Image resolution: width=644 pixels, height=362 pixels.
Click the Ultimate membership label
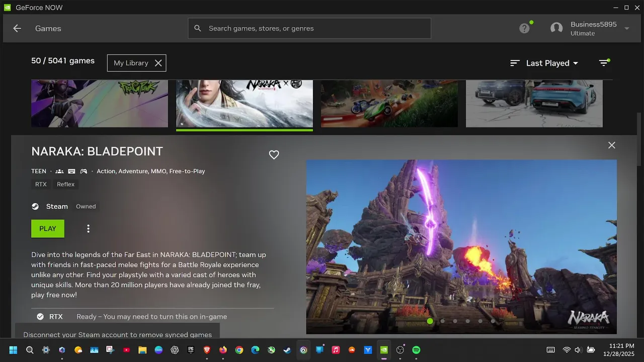tap(583, 33)
